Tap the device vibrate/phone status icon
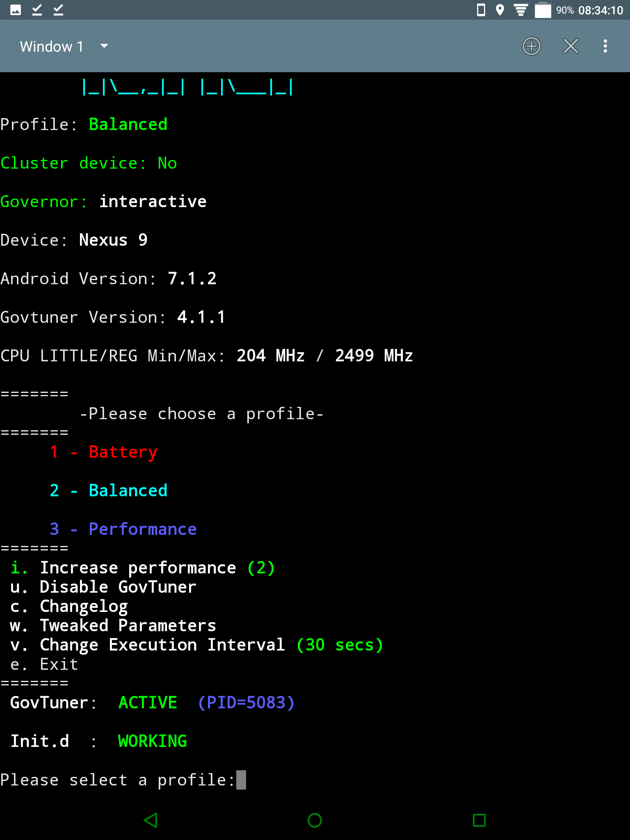This screenshot has height=840, width=630. 481,10
